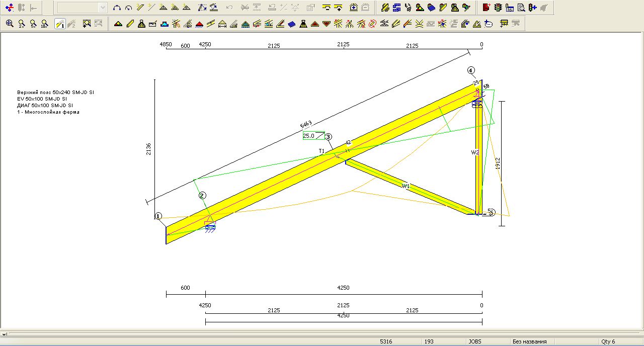The image size is (644, 346).
Task: Click the blue ellipse with plus icon
Action: 488,24
